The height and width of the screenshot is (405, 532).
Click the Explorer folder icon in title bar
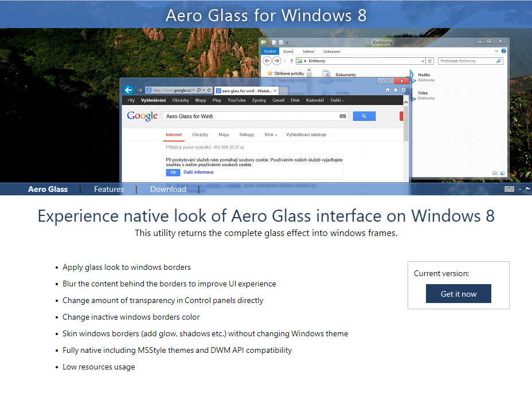263,42
